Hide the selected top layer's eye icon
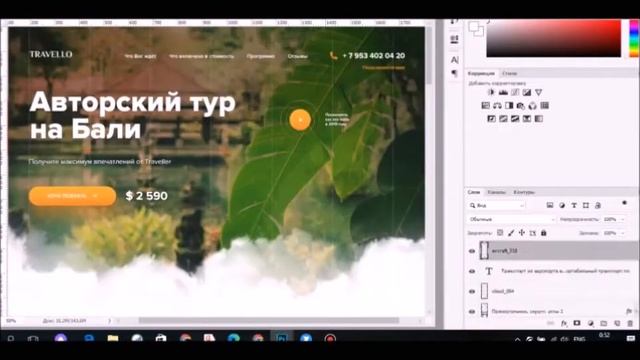The image size is (640, 360). tap(472, 251)
